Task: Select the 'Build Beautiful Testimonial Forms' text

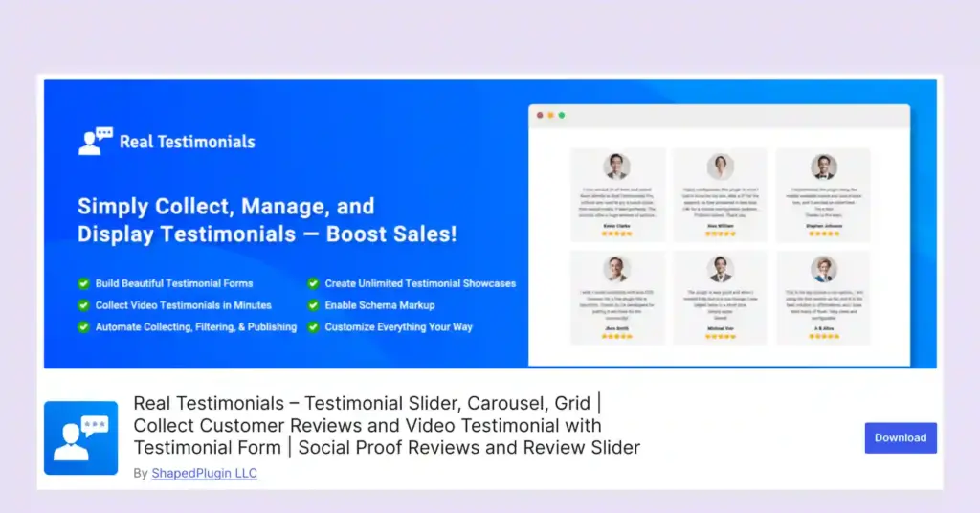Action: [x=174, y=283]
